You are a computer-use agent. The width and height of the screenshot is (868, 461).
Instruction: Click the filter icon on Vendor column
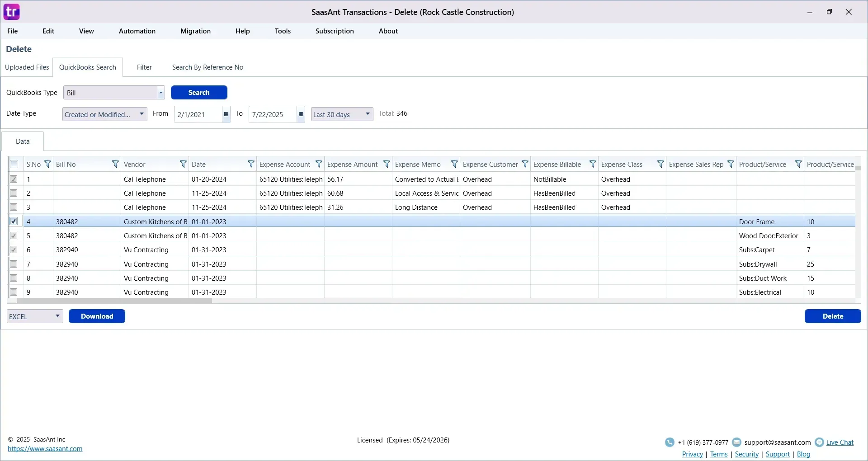183,164
